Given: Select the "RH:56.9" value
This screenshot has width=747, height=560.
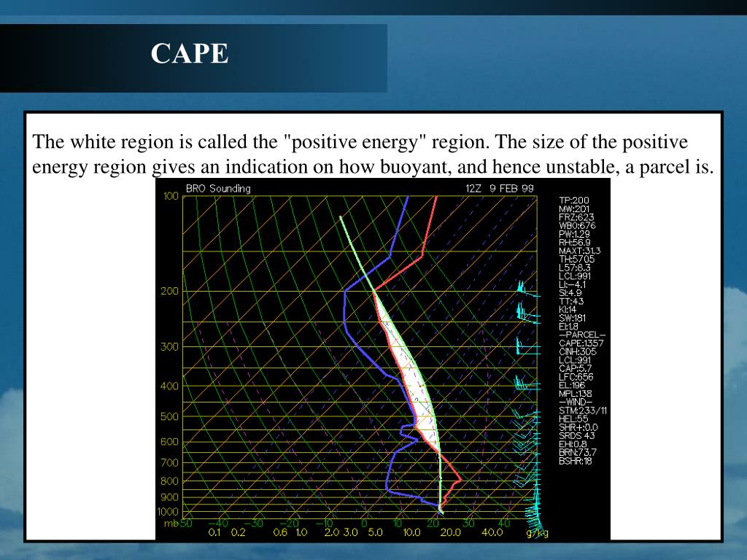Looking at the screenshot, I should (575, 242).
